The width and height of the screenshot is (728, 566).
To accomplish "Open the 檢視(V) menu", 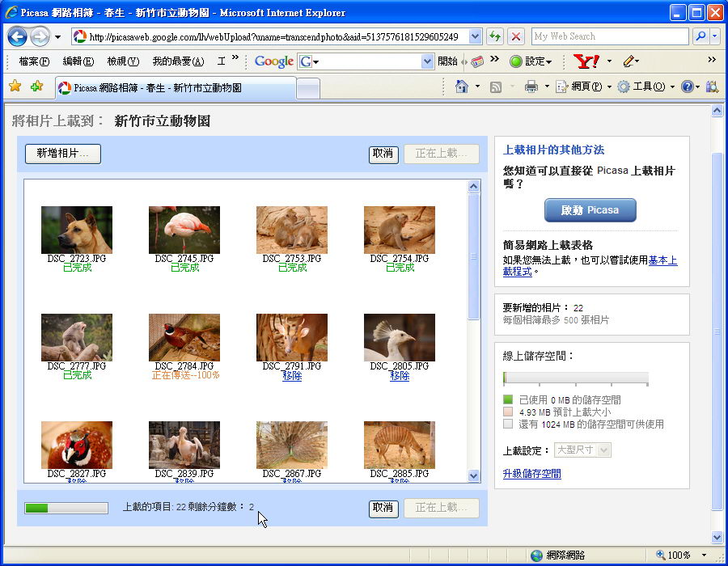I will point(123,61).
